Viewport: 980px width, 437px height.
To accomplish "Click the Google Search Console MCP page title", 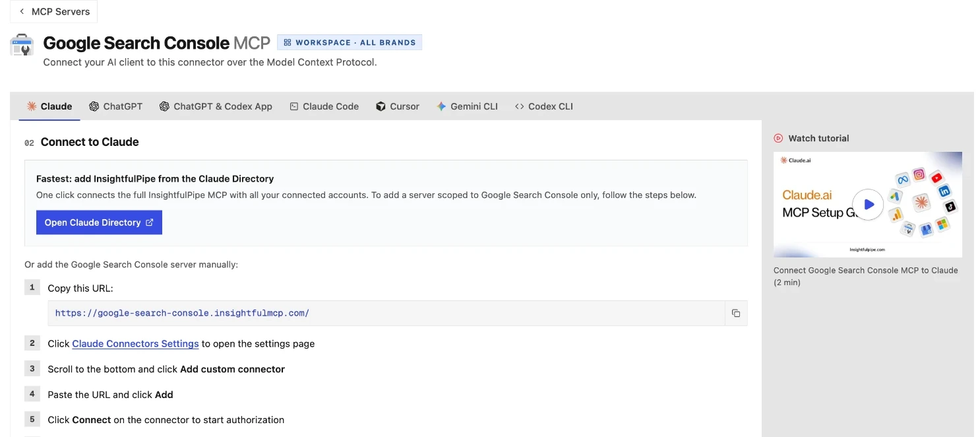I will [157, 43].
